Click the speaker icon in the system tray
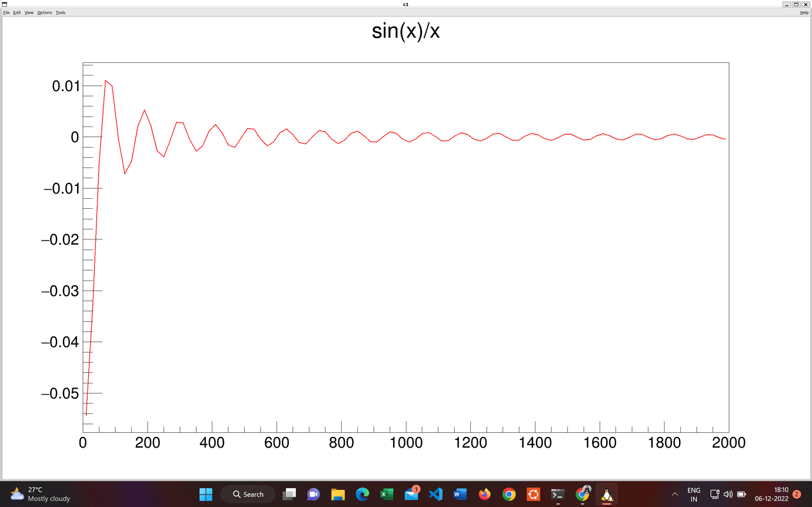Viewport: 812px width, 507px height. (728, 494)
